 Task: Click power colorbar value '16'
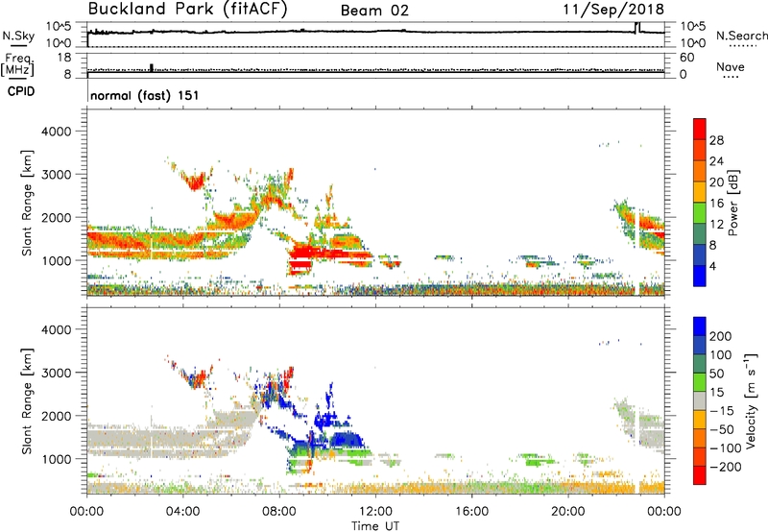tap(716, 204)
